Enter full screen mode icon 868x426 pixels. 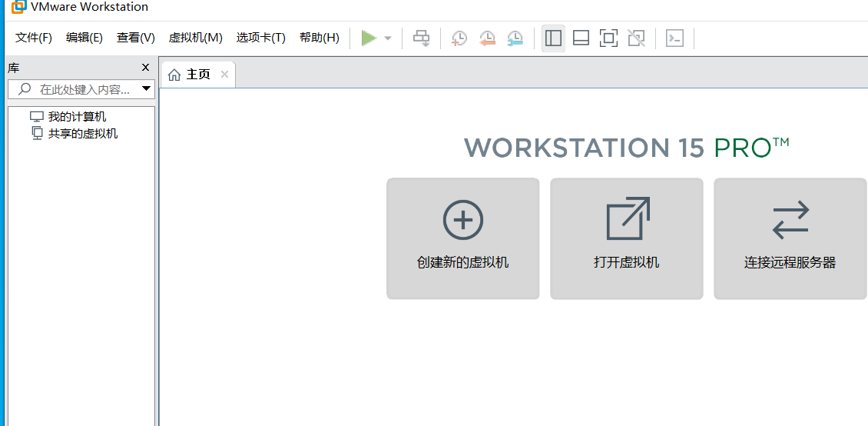click(608, 38)
